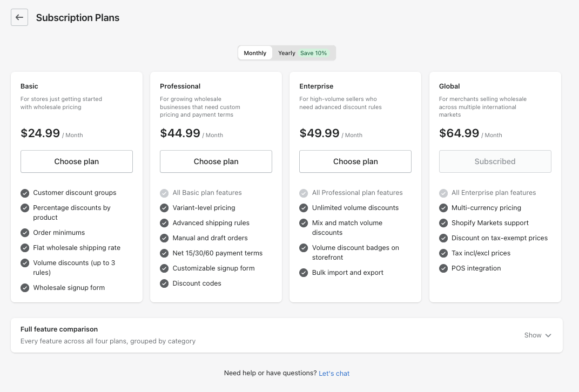
Task: Click checkmark beside Discount on tax-exempt prices
Action: tap(443, 239)
